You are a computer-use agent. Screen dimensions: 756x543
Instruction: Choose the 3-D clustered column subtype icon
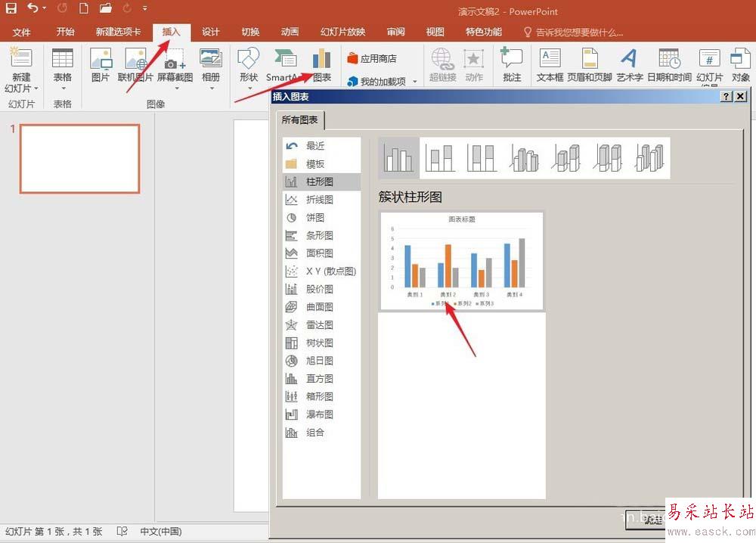tap(524, 158)
